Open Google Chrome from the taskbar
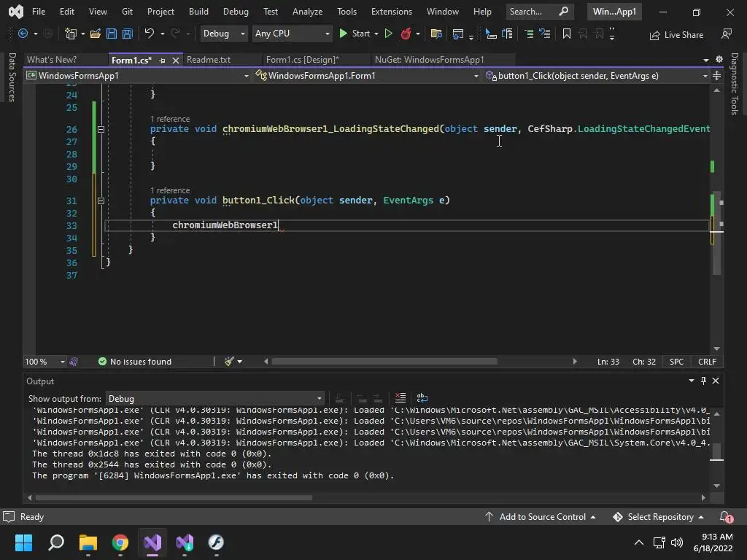The image size is (747, 560). [120, 542]
